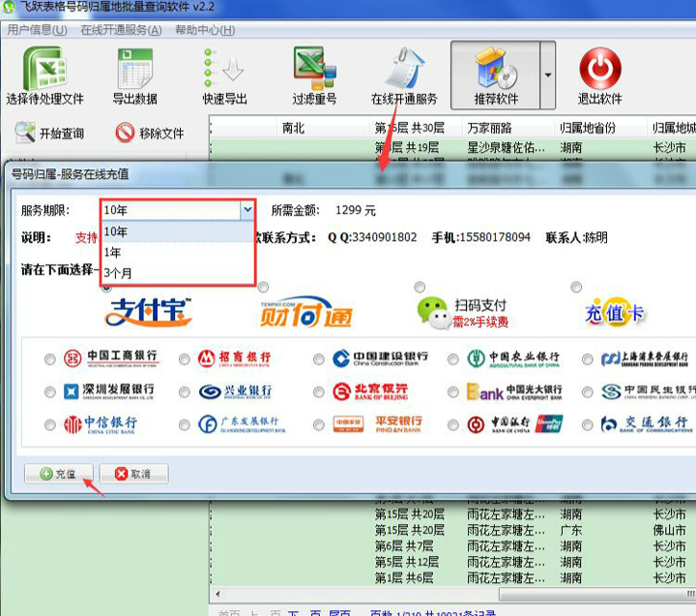
Task: Click the red 退出软件 power icon
Action: 600,69
